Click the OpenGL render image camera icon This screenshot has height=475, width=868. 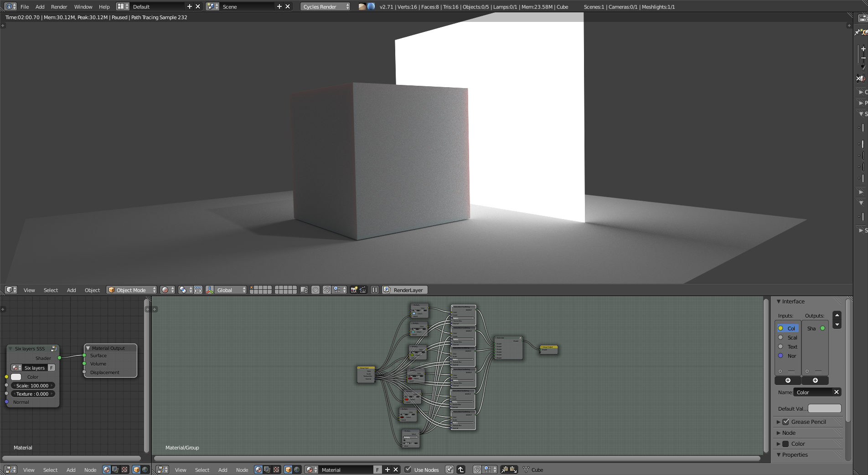(x=354, y=290)
